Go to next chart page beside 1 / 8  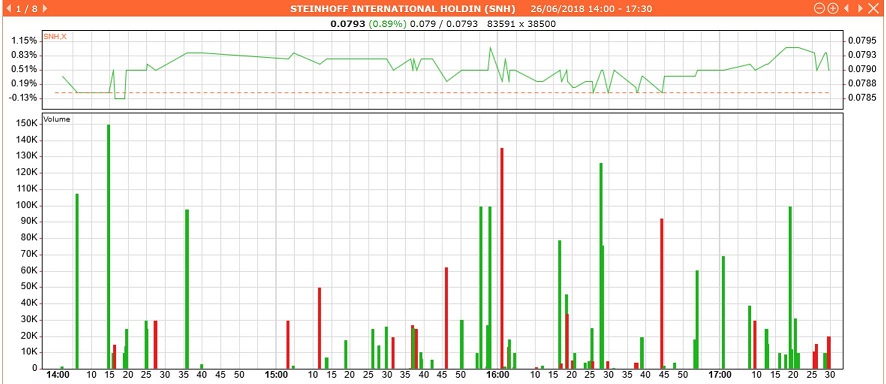point(45,8)
